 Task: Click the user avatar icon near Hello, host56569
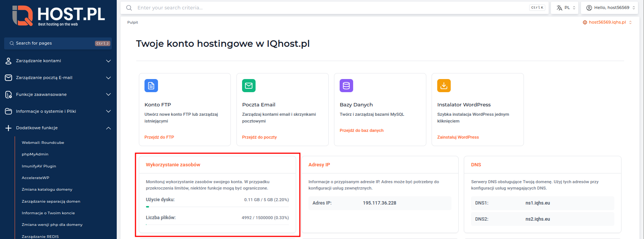coord(589,8)
